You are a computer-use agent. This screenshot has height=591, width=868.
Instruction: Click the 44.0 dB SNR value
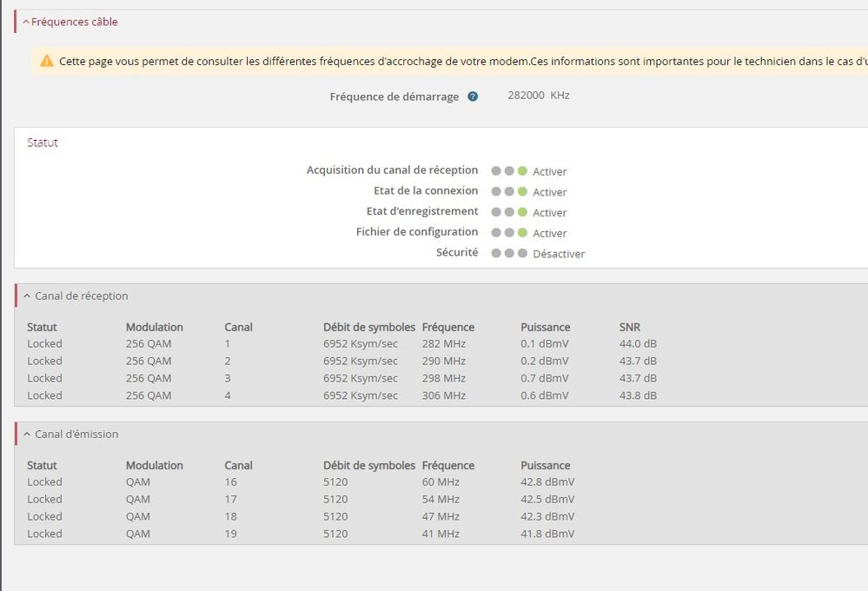[x=638, y=344]
